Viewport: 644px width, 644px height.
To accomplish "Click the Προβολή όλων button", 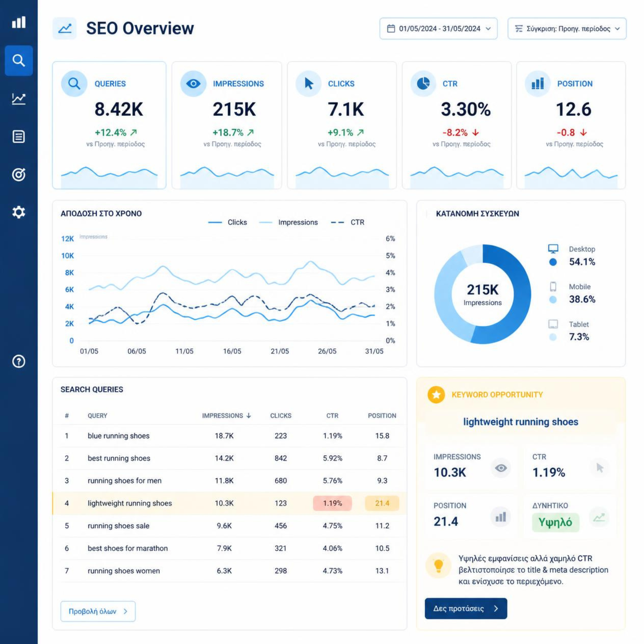I will coord(98,611).
